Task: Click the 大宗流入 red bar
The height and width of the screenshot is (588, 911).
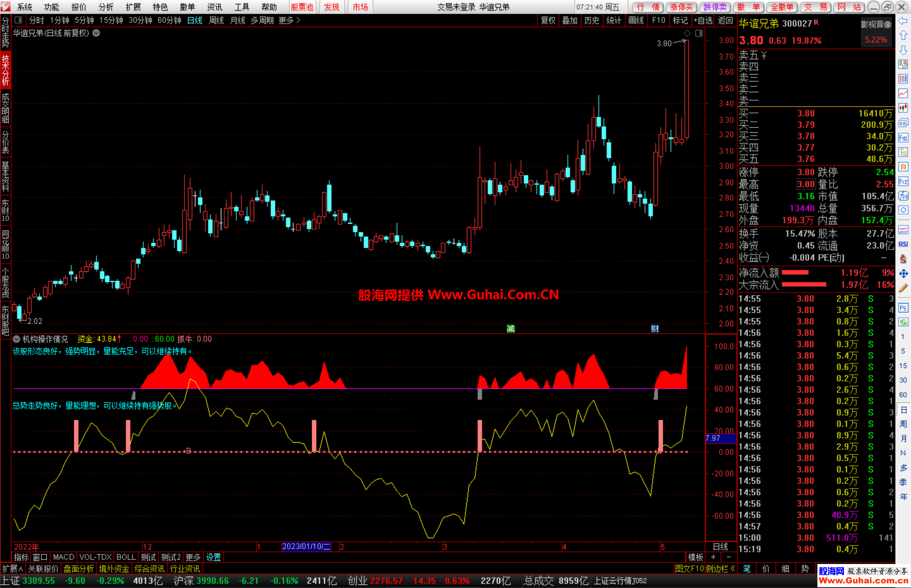Action: [x=804, y=285]
